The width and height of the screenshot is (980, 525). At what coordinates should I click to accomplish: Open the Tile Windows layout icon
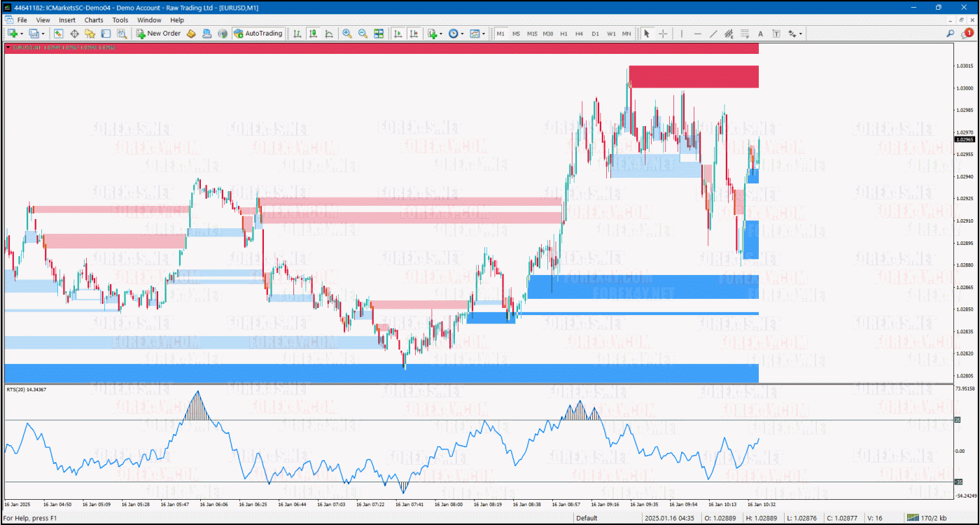(379, 34)
